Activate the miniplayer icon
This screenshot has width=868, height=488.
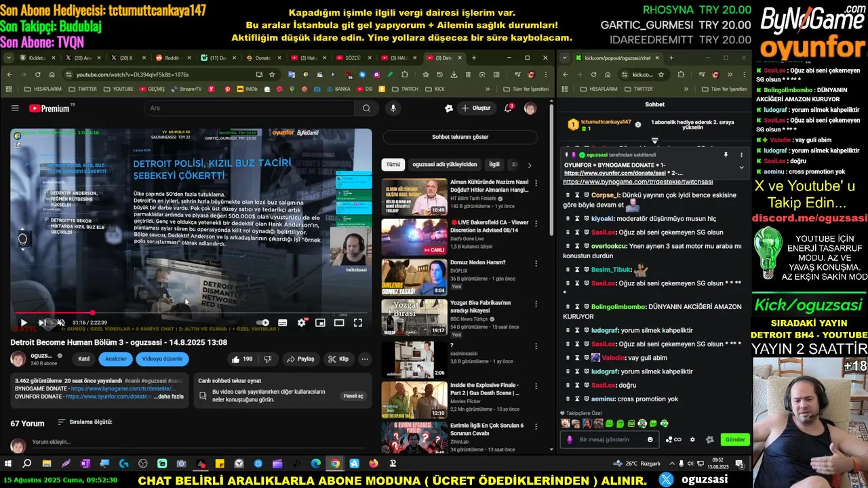[x=320, y=323]
